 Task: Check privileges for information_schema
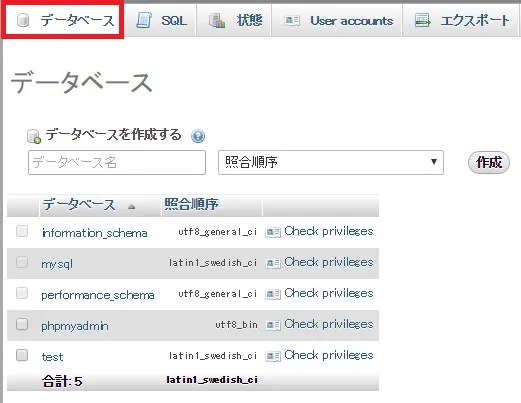coord(329,231)
